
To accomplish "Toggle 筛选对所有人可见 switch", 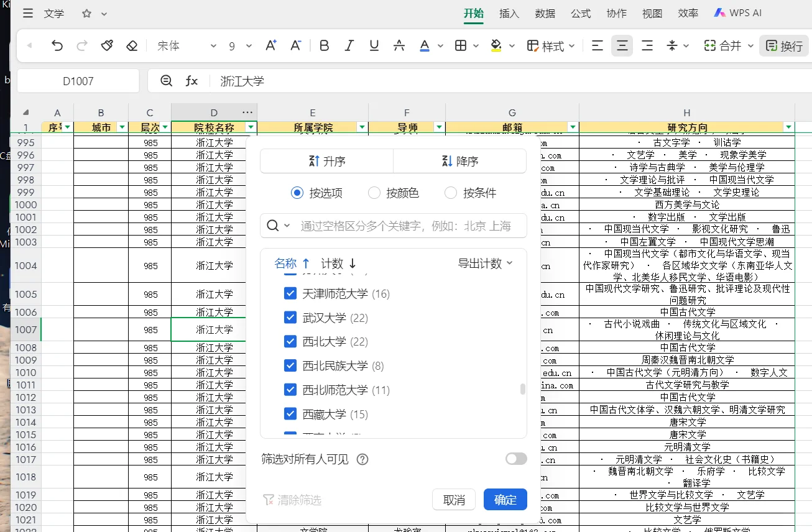I will click(x=516, y=459).
